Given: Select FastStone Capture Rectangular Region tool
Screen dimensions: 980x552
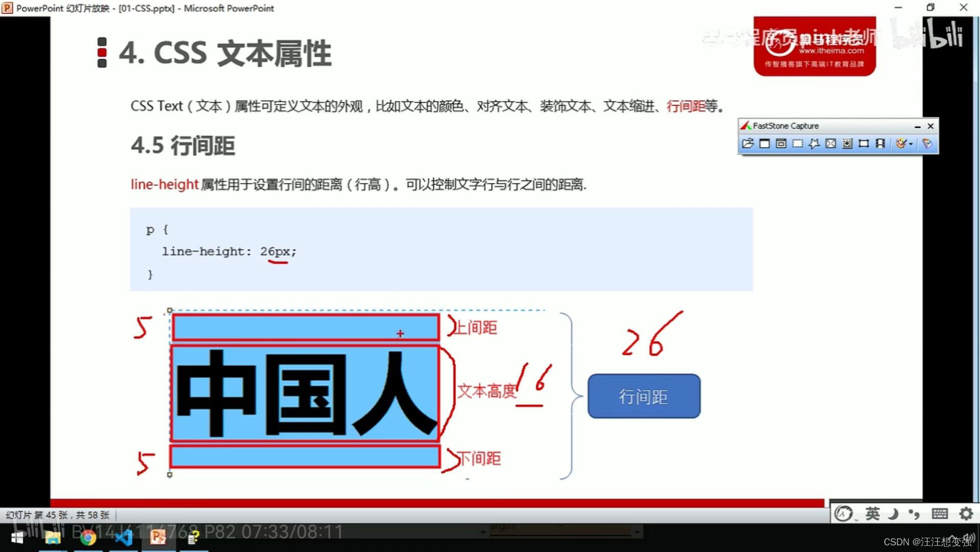Looking at the screenshot, I should (x=797, y=144).
